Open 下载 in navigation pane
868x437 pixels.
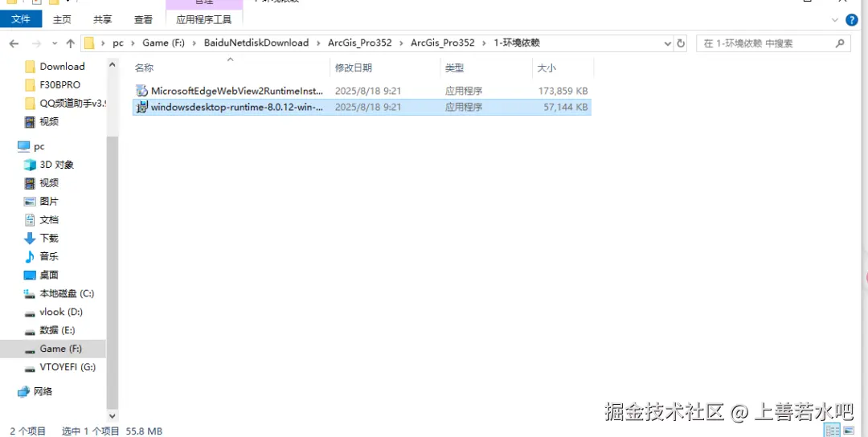(49, 239)
